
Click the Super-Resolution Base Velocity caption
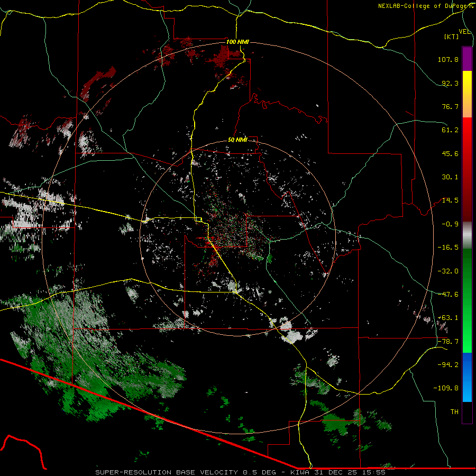(x=241, y=472)
